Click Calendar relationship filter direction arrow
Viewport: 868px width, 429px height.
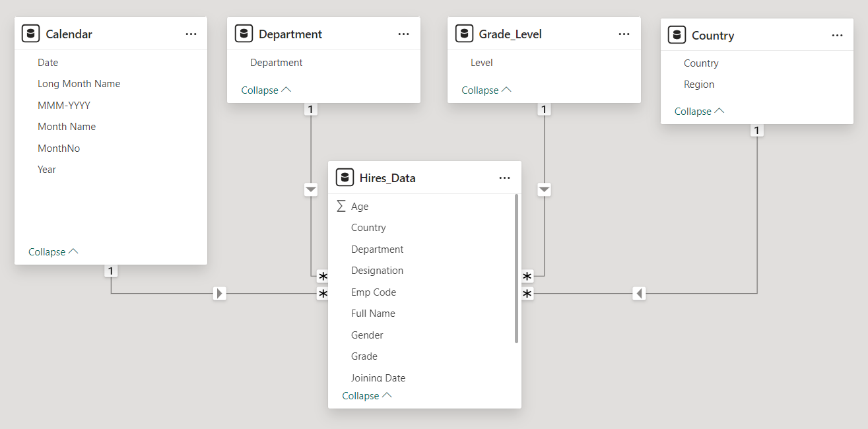click(x=220, y=293)
